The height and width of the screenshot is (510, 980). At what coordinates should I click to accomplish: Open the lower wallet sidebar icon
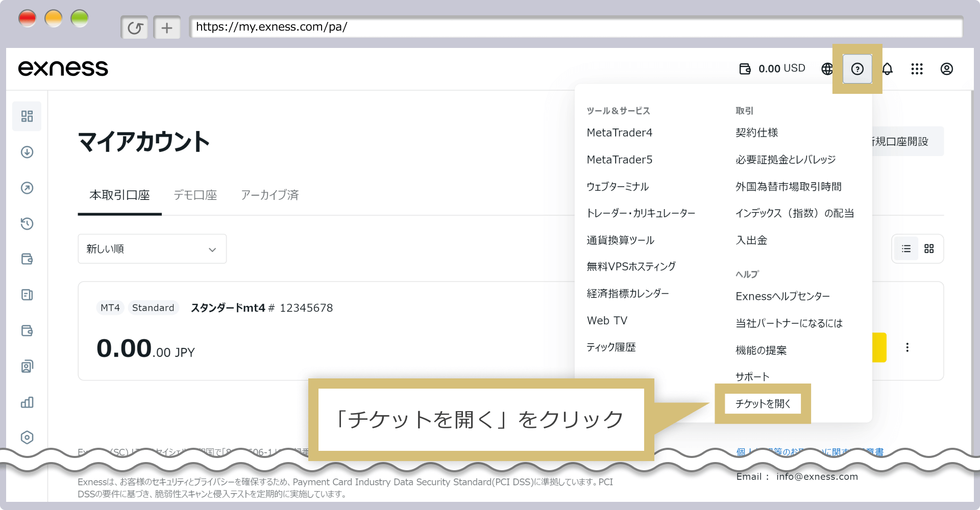click(27, 330)
